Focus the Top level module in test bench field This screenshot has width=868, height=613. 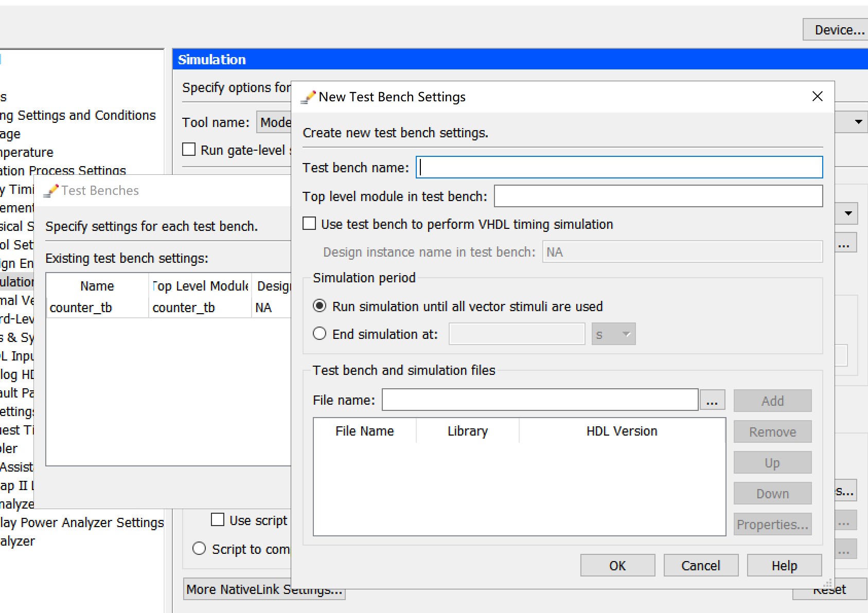click(658, 196)
